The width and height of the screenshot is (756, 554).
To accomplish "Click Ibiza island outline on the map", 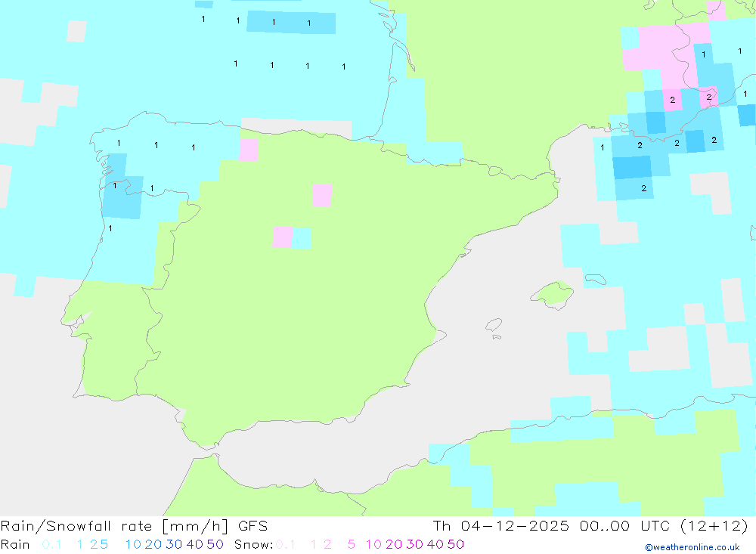I will (494, 324).
